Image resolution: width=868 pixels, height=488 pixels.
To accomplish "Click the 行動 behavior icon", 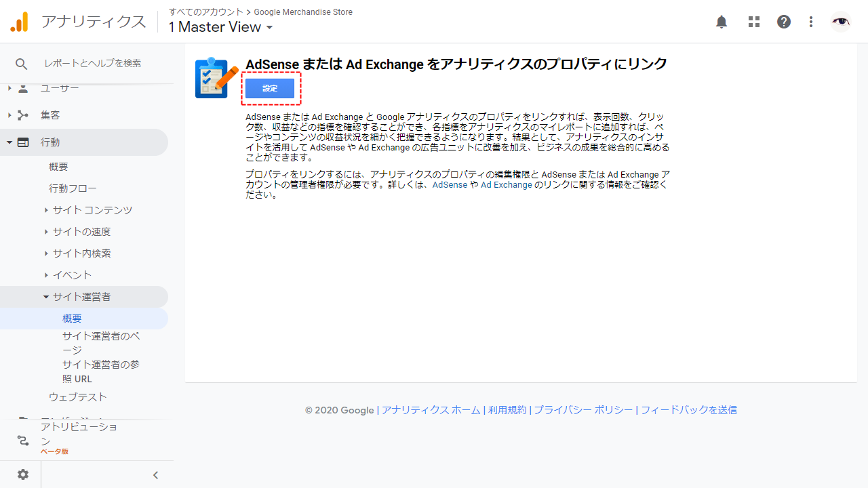I will click(23, 142).
